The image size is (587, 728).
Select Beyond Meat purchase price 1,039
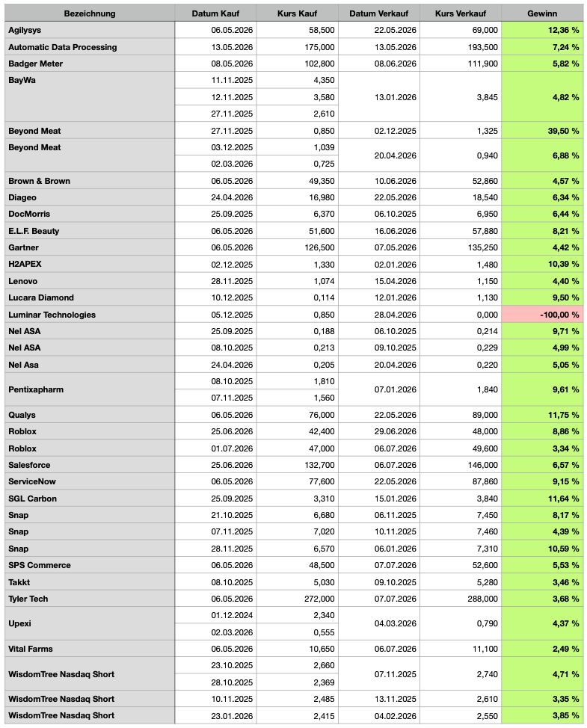(x=297, y=147)
